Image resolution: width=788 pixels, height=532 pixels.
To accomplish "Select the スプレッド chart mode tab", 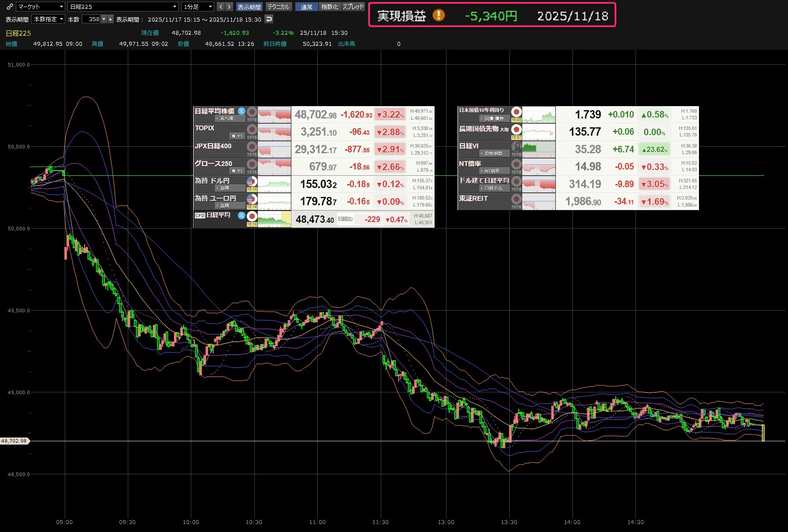I will (353, 7).
